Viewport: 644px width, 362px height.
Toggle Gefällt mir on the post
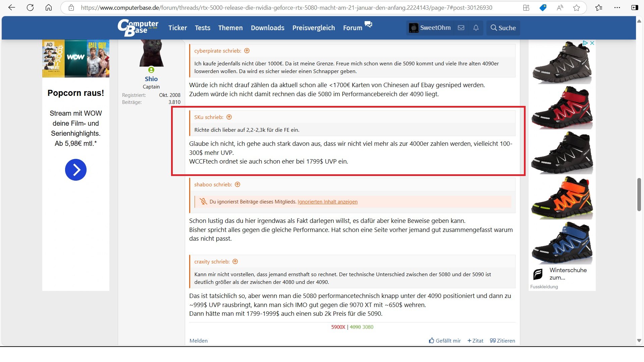(445, 341)
